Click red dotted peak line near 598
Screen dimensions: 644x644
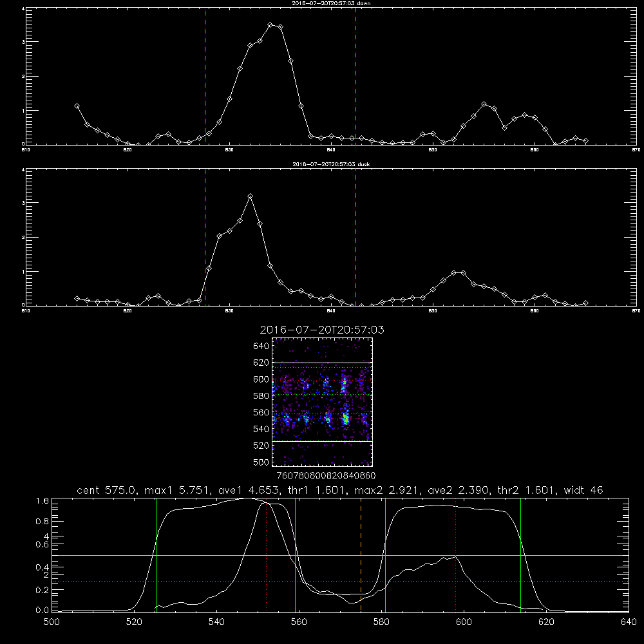tap(455, 554)
